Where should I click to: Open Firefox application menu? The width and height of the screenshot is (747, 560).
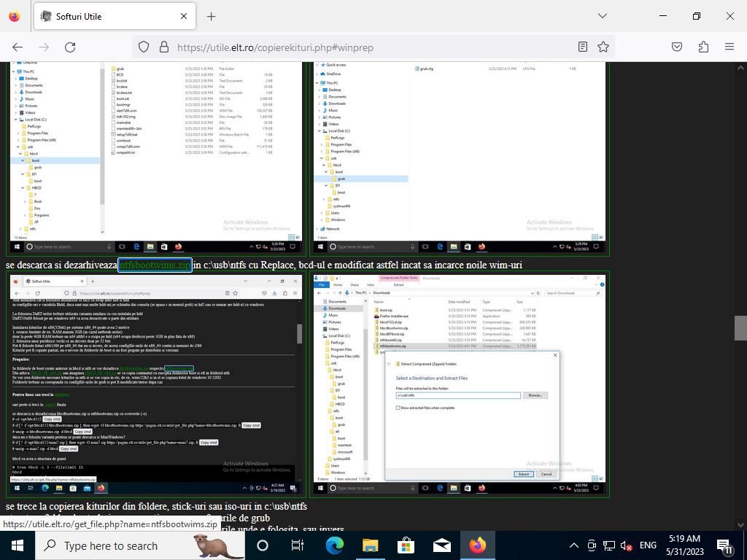pyautogui.click(x=729, y=47)
